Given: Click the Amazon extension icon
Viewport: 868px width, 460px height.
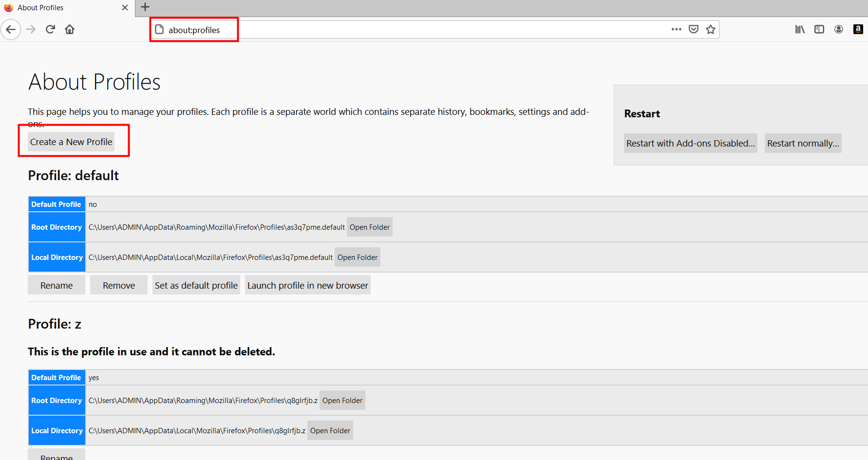Looking at the screenshot, I should [858, 29].
